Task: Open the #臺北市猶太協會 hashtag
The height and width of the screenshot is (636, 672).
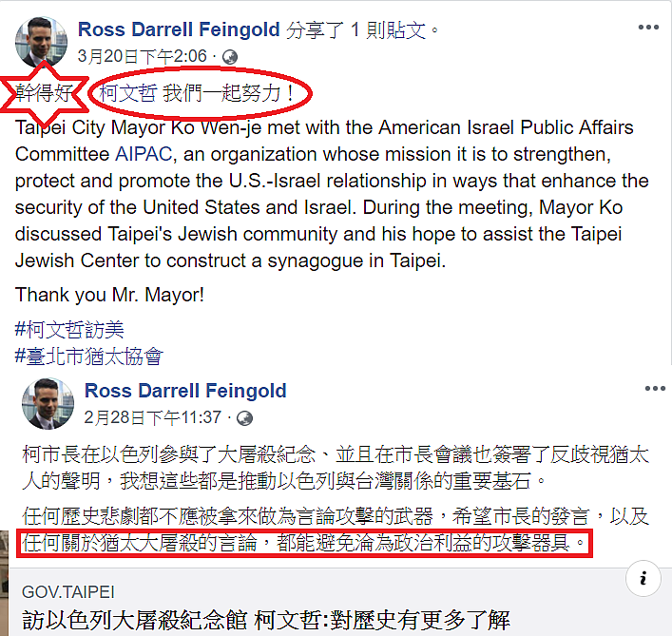Action: tap(89, 357)
